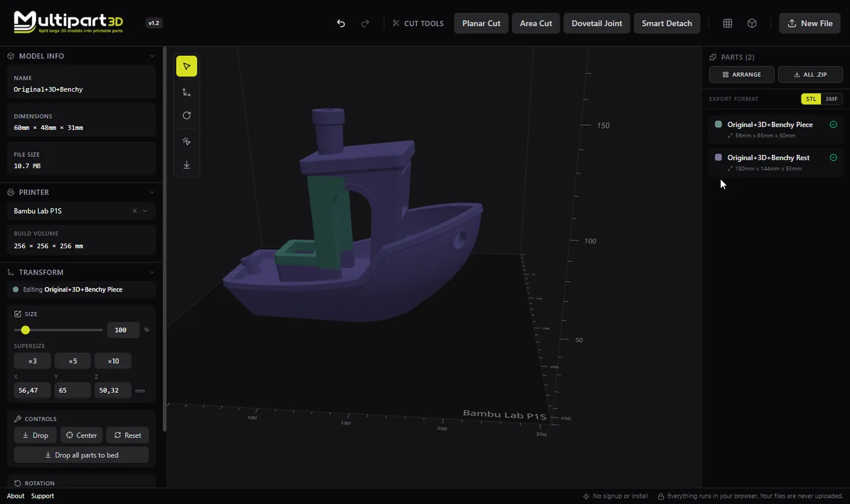This screenshot has height=504, width=850.
Task: Click the Multipart3D logo
Action: [x=68, y=22]
